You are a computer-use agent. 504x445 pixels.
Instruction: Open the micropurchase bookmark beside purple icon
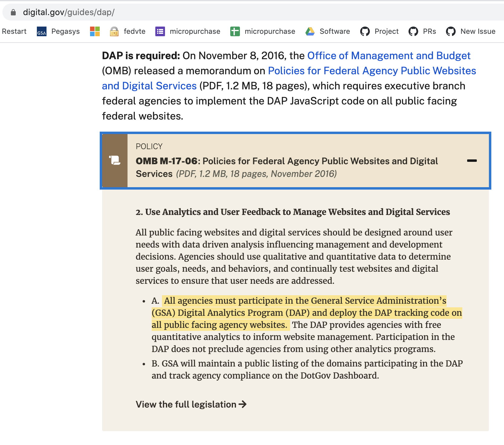pos(195,31)
